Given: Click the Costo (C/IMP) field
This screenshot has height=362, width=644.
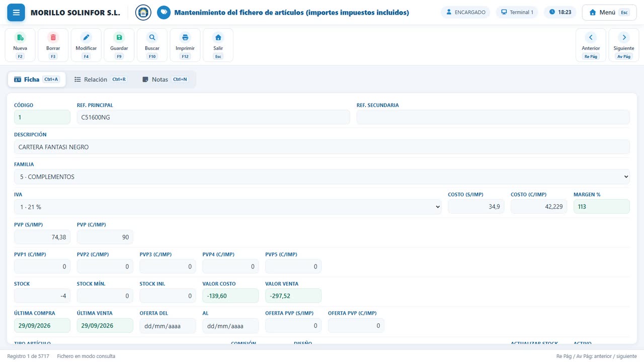Looking at the screenshot, I should [539, 207].
